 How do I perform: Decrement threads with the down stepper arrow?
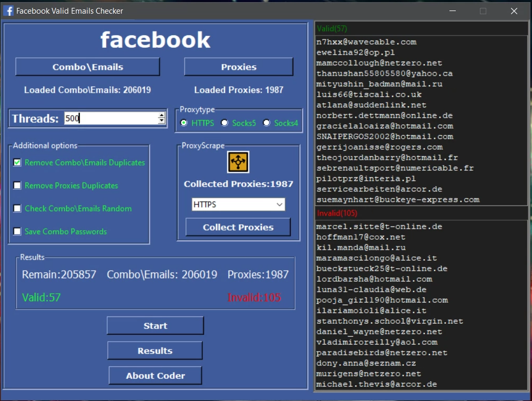[161, 121]
